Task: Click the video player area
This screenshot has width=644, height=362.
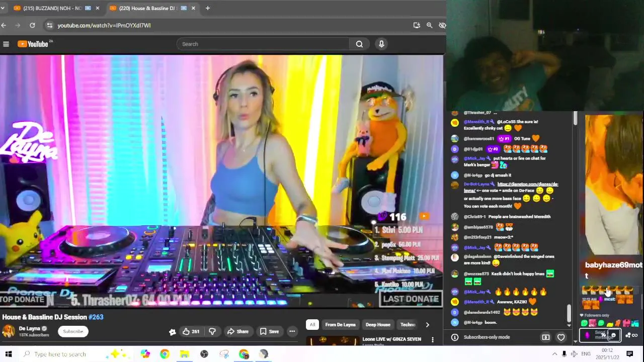Action: tap(221, 181)
